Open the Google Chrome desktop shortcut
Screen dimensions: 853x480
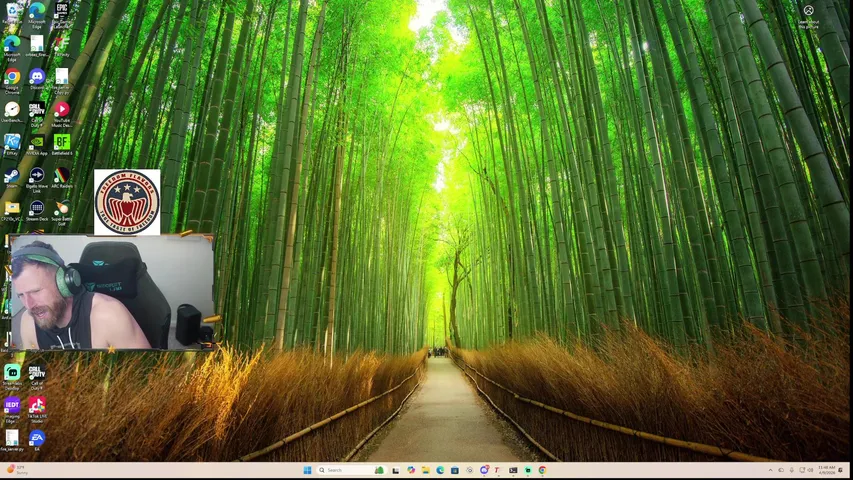[x=12, y=81]
